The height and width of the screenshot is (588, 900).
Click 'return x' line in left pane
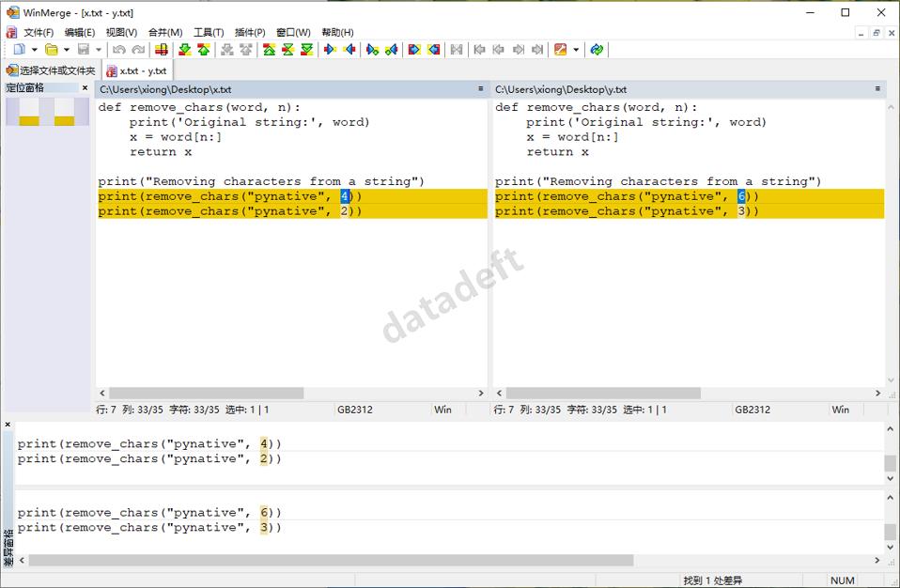(161, 152)
